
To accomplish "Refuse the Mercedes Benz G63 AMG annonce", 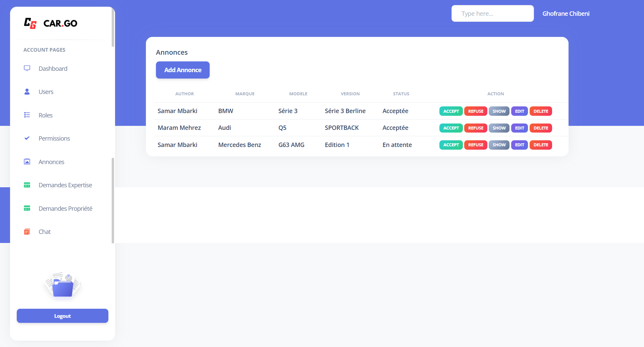I will point(476,145).
